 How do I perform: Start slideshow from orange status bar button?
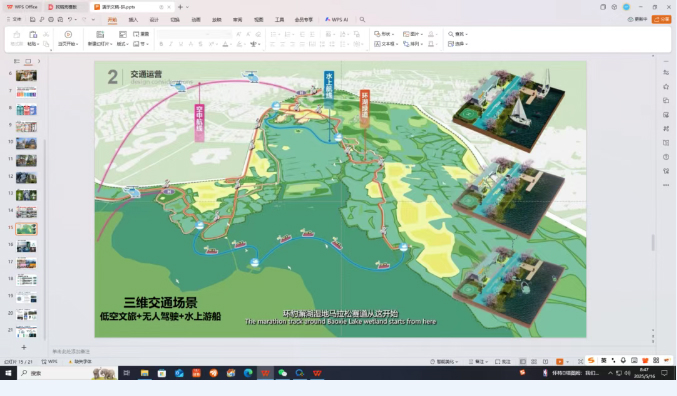pos(560,361)
